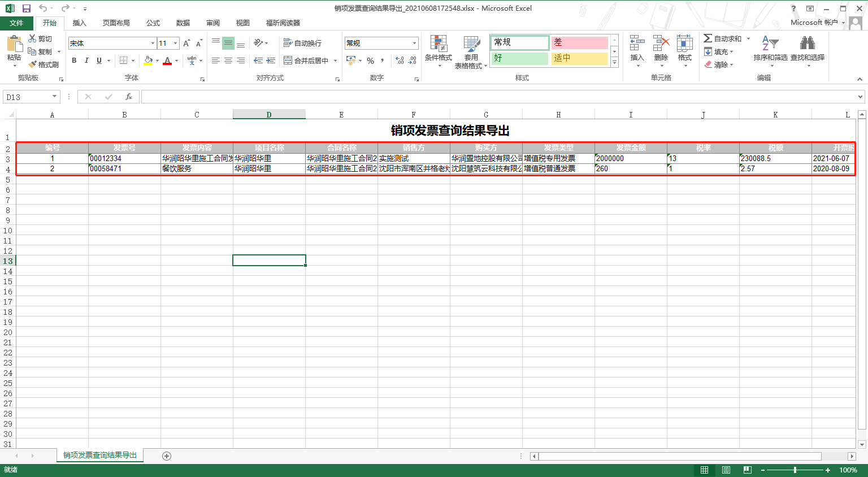Switch to the Insert ribbon tab
The height and width of the screenshot is (477, 868).
(x=80, y=23)
